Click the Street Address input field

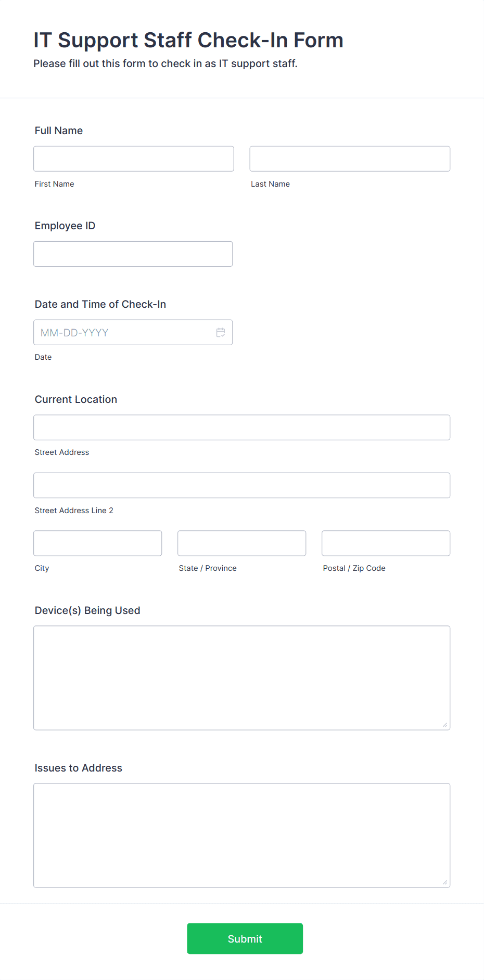pos(242,427)
